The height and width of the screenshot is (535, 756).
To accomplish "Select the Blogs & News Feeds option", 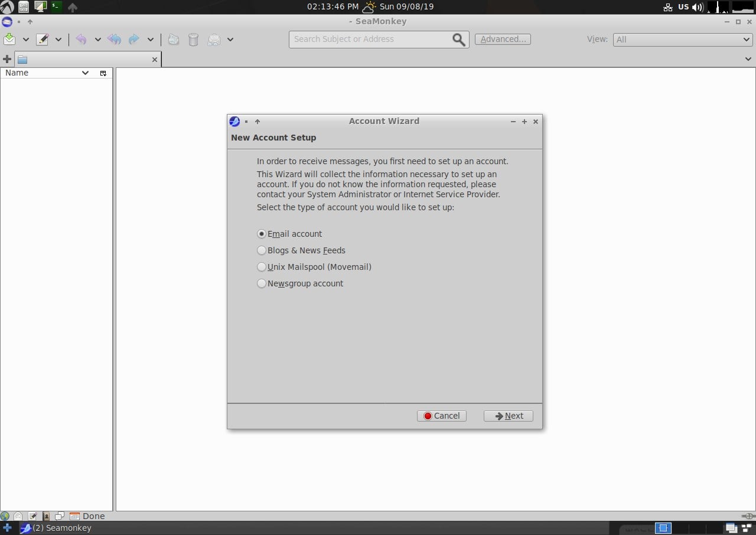I will tap(262, 250).
